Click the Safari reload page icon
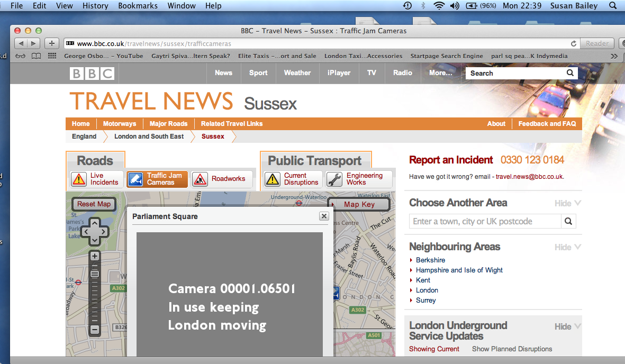The height and width of the screenshot is (364, 625). 574,43
